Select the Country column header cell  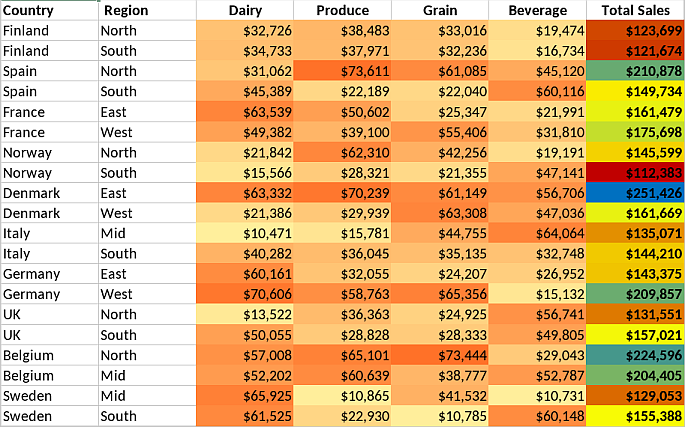point(49,10)
